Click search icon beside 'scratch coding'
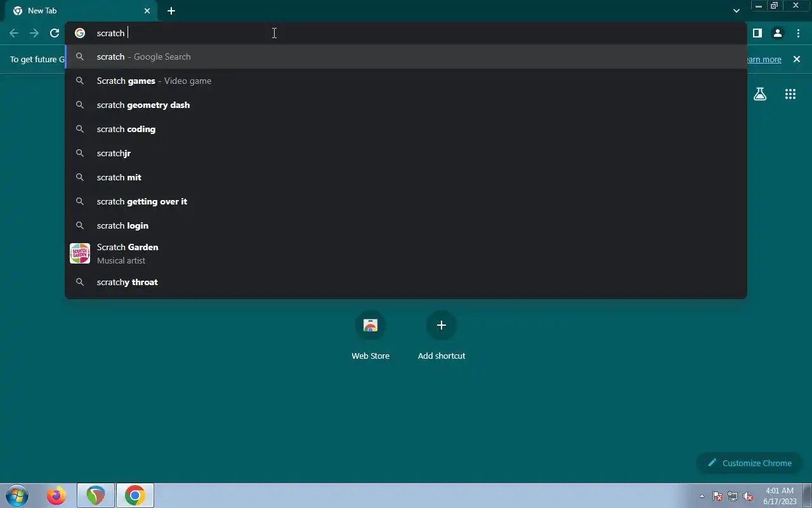Image resolution: width=812 pixels, height=508 pixels. click(80, 129)
